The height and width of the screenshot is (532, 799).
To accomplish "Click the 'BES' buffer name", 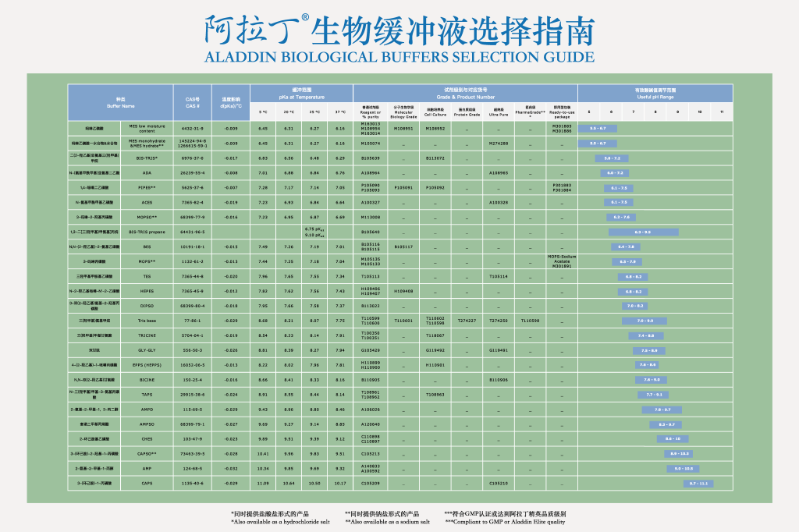I will pyautogui.click(x=147, y=246).
